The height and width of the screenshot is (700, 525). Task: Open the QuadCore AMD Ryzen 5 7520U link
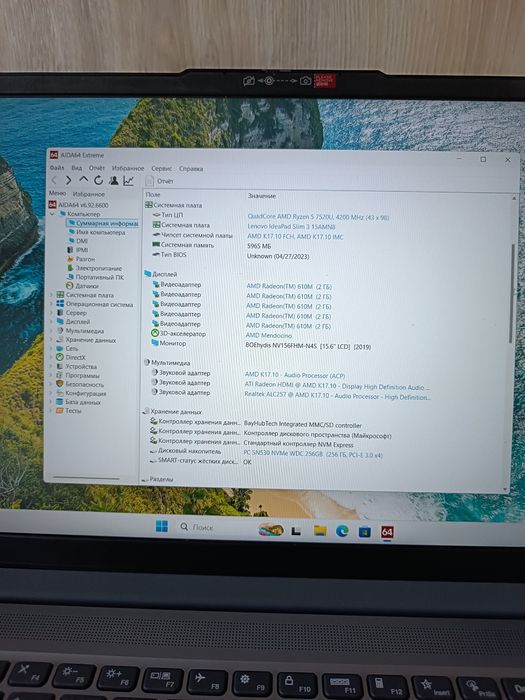(318, 217)
